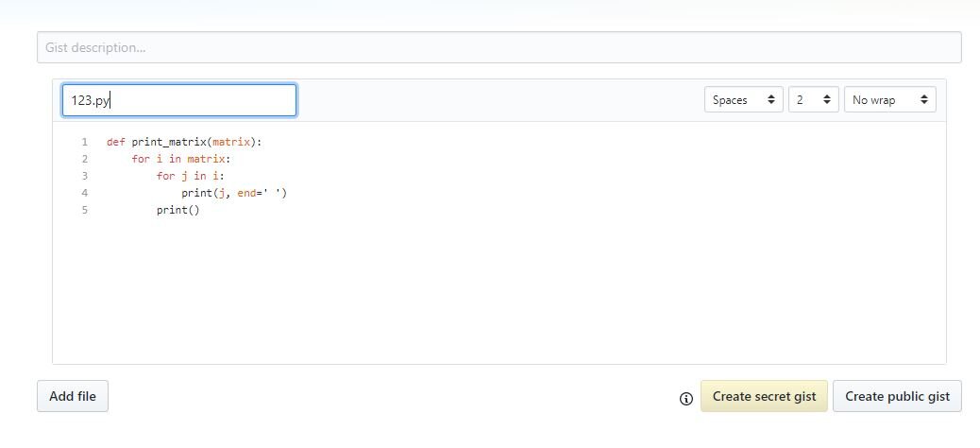Click the 'for j in i' code line
Image resolution: width=980 pixels, height=448 pixels.
point(191,176)
